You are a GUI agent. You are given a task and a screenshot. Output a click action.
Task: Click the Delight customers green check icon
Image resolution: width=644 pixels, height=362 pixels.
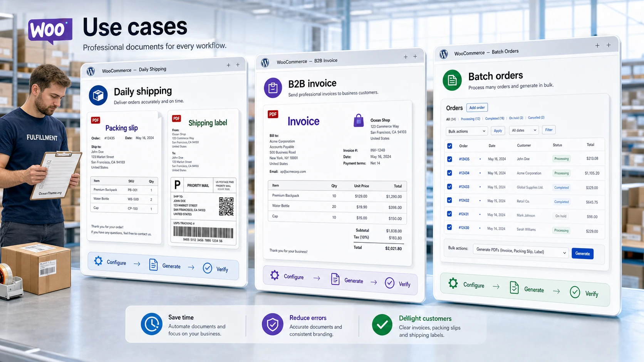(382, 325)
